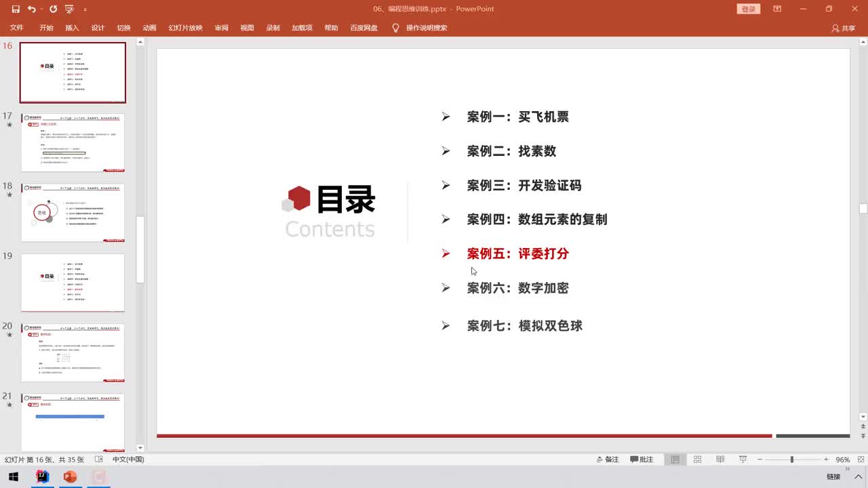Save the presentation with the floppy disk icon
The height and width of the screenshot is (488, 868).
(x=16, y=9)
